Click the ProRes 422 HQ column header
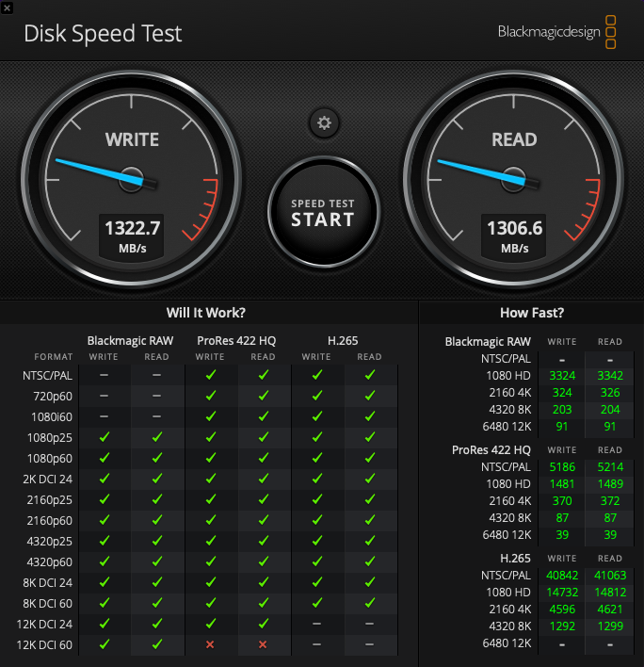 (236, 341)
